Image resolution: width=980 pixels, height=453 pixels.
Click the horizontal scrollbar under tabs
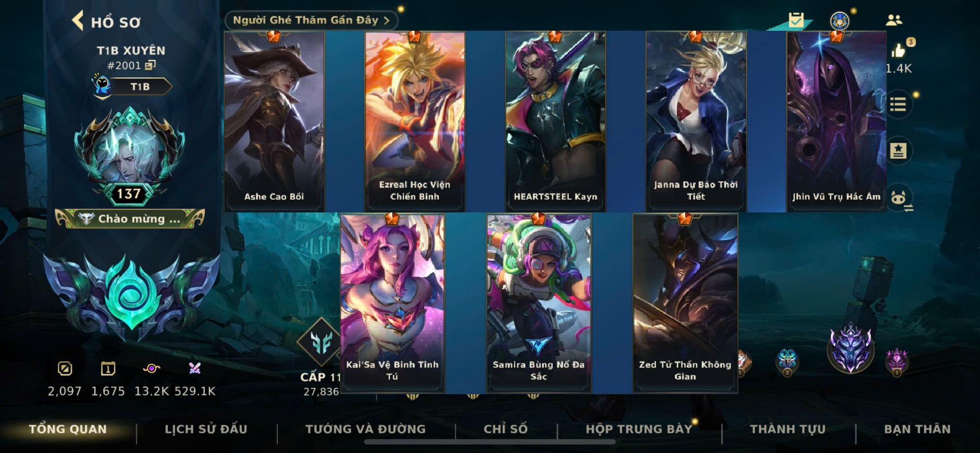tap(489, 442)
